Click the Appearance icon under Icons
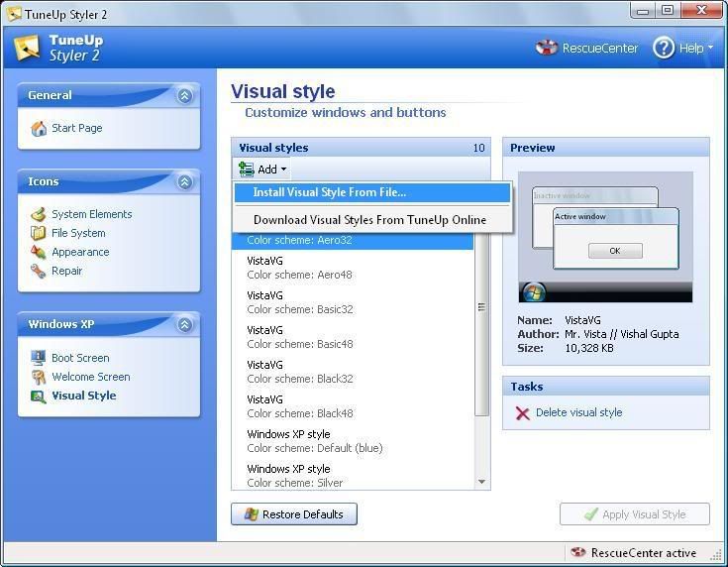 tap(39, 252)
